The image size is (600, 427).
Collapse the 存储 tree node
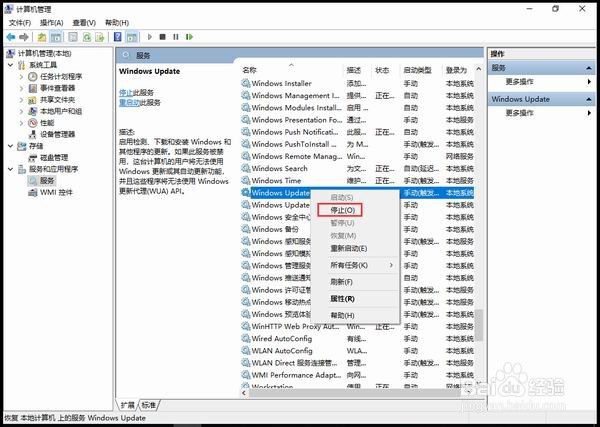11,146
